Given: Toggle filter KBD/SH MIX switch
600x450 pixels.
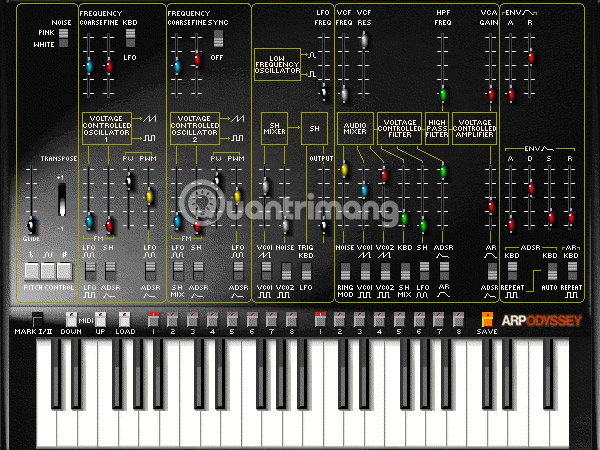Looking at the screenshot, I should coord(405,271).
